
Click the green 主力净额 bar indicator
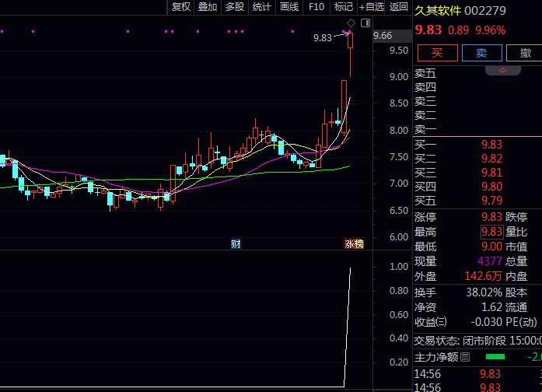pos(495,357)
